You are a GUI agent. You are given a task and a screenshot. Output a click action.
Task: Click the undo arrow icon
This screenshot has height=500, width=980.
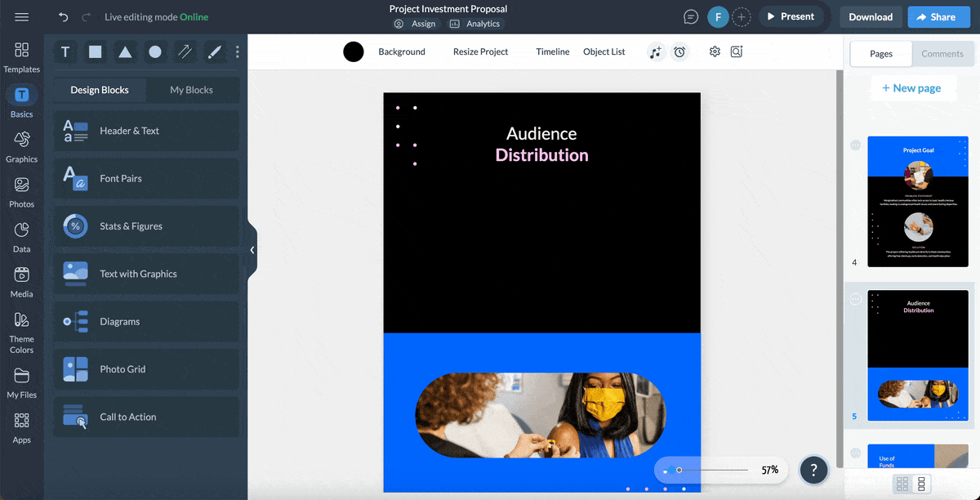point(64,17)
